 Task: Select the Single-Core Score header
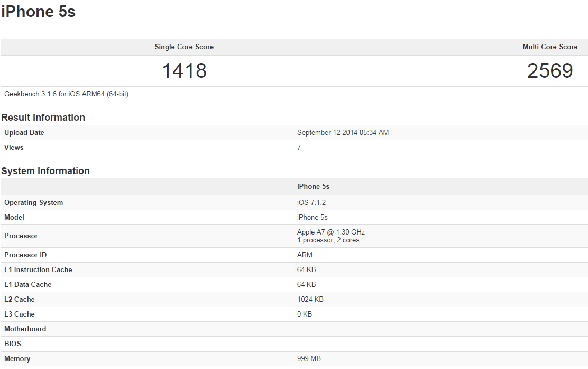pyautogui.click(x=184, y=47)
